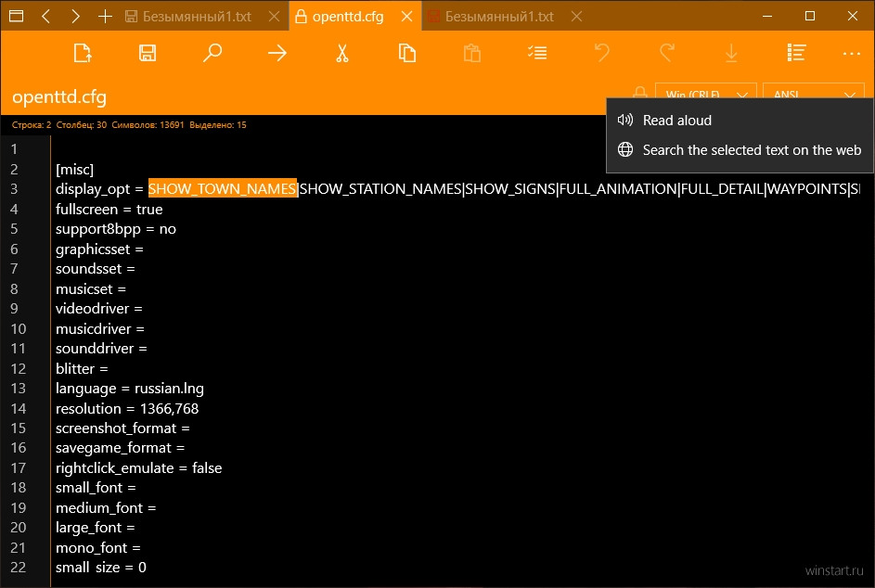875x588 pixels.
Task: Click the savegame_format line
Action: pos(120,448)
